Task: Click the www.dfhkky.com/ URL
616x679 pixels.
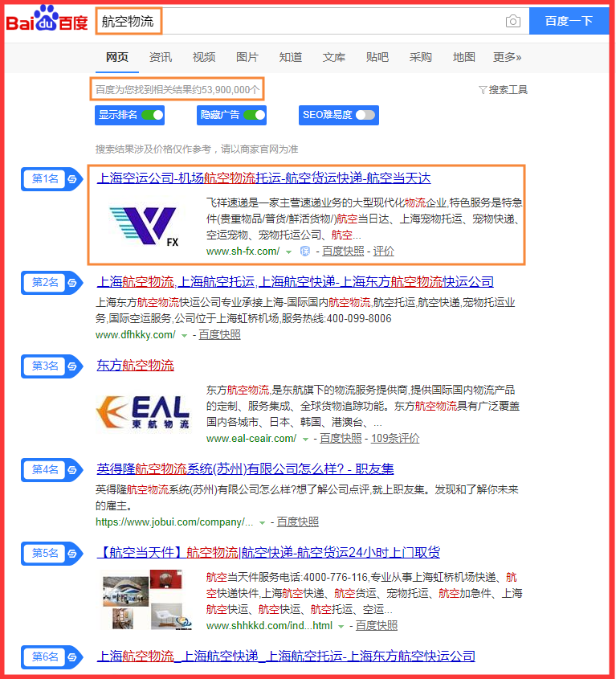Action: coord(136,335)
